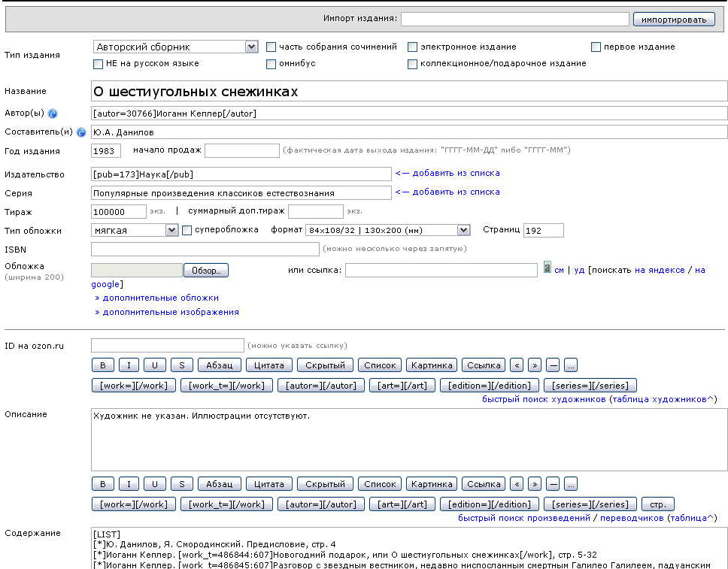
Task: Expand the 'мягкая' cover type dropdown
Action: tap(171, 230)
